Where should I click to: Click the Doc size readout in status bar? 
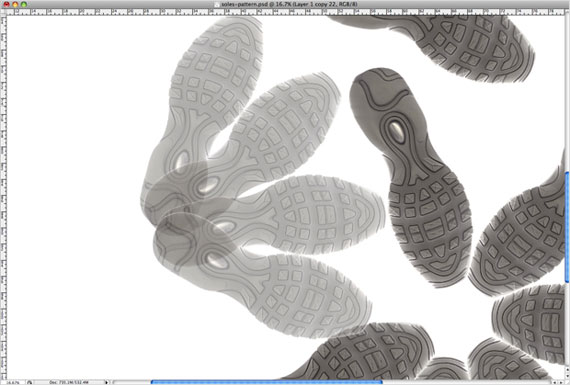[69, 382]
